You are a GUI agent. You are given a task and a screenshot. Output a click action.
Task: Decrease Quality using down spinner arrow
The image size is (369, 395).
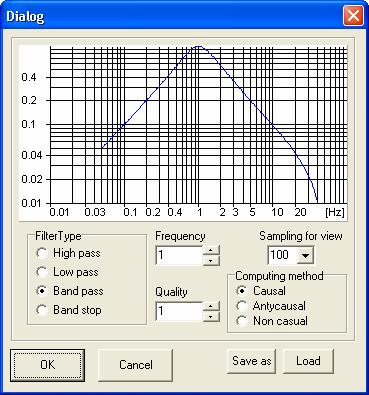pos(211,316)
